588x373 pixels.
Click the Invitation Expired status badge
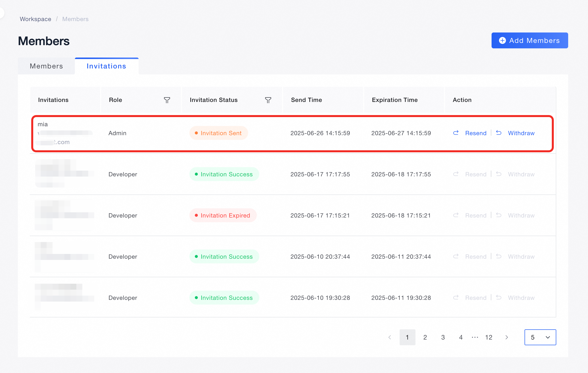pos(223,216)
